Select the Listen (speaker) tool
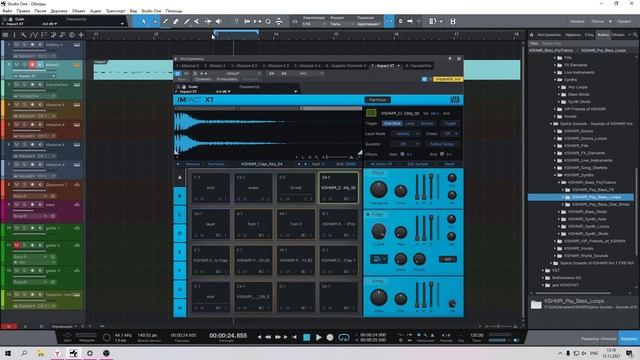The width and height of the screenshot is (640, 360). (x=219, y=21)
